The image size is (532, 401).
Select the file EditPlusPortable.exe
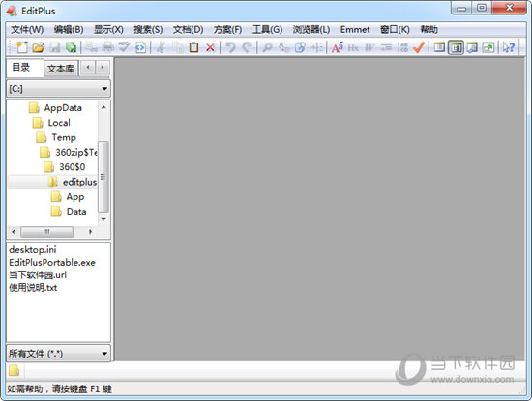[x=52, y=263]
